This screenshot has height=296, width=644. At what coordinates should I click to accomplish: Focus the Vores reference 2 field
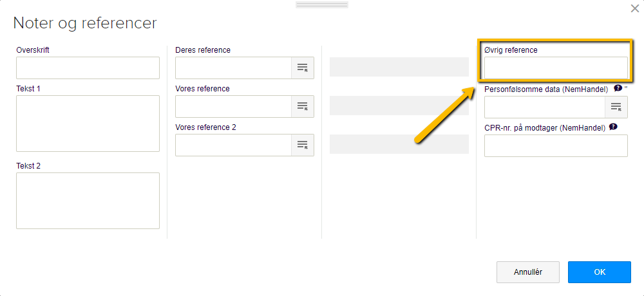click(x=233, y=145)
